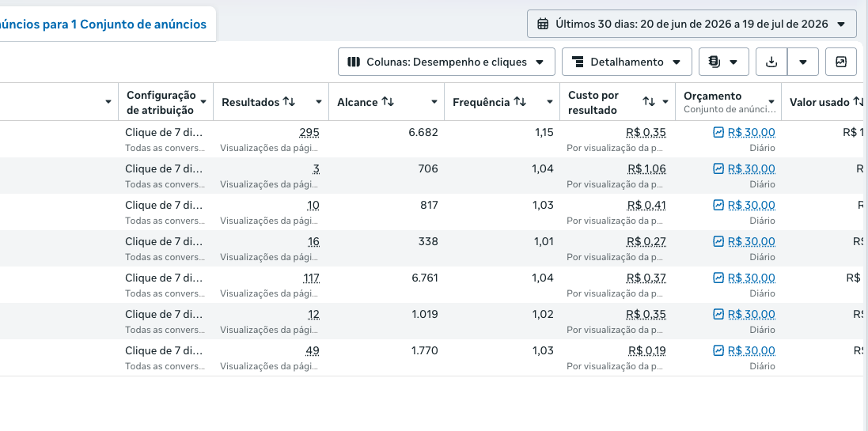Click budget chart icon in row with 3 results

coord(718,168)
